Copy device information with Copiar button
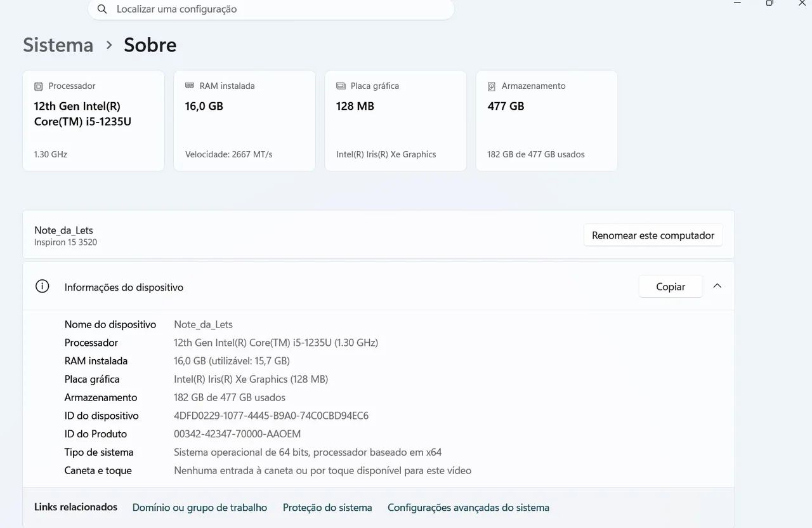The height and width of the screenshot is (528, 812). (671, 286)
